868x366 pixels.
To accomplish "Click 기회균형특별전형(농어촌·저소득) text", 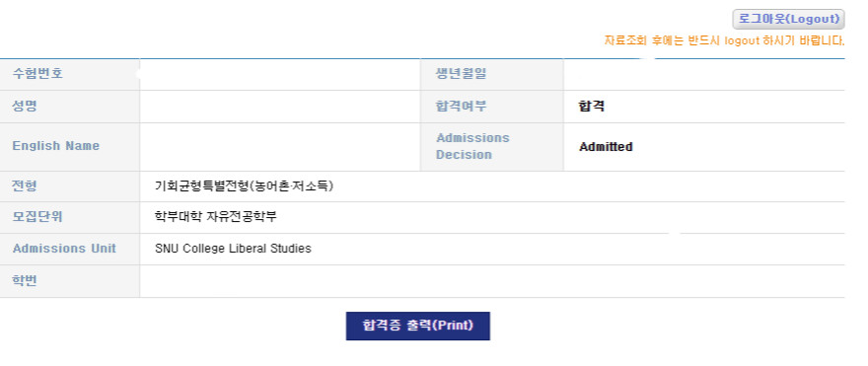I will [x=245, y=186].
